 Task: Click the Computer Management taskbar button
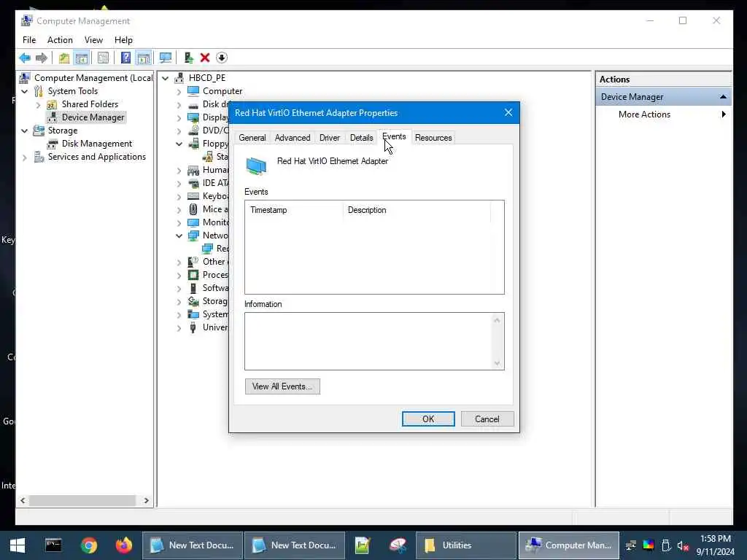(569, 545)
